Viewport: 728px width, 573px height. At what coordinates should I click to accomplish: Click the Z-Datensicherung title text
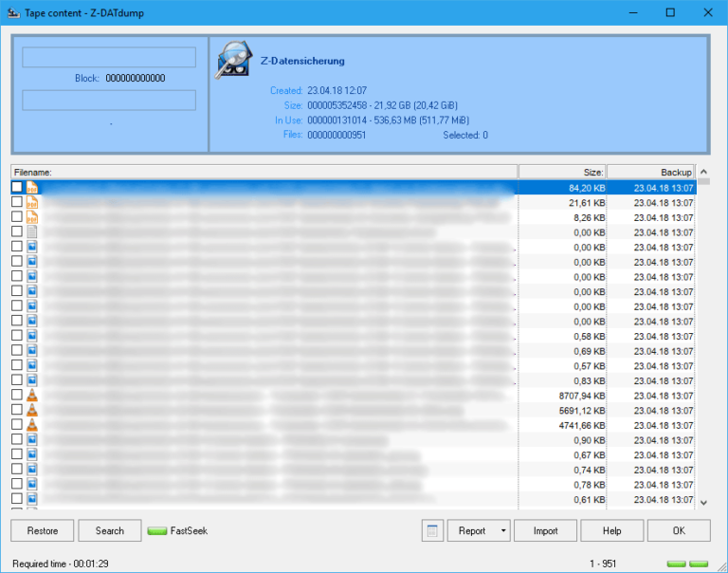pos(302,61)
